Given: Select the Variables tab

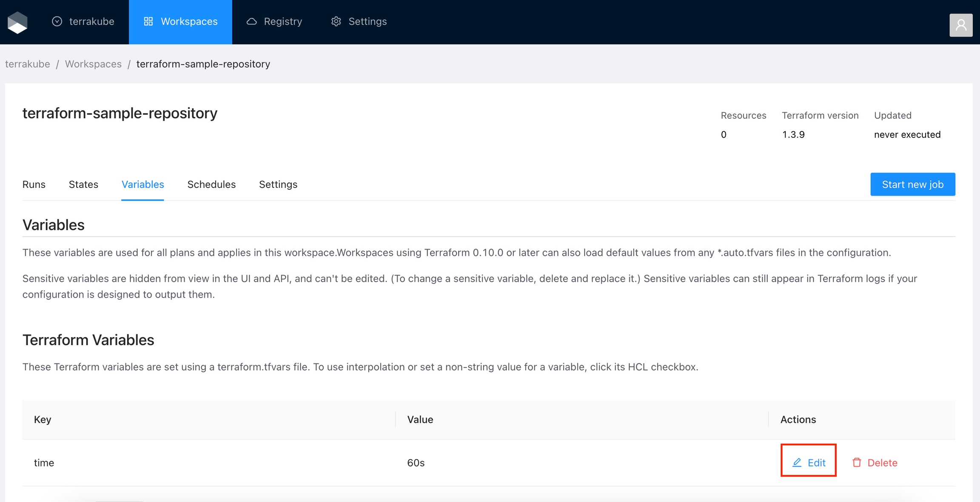Looking at the screenshot, I should [142, 184].
